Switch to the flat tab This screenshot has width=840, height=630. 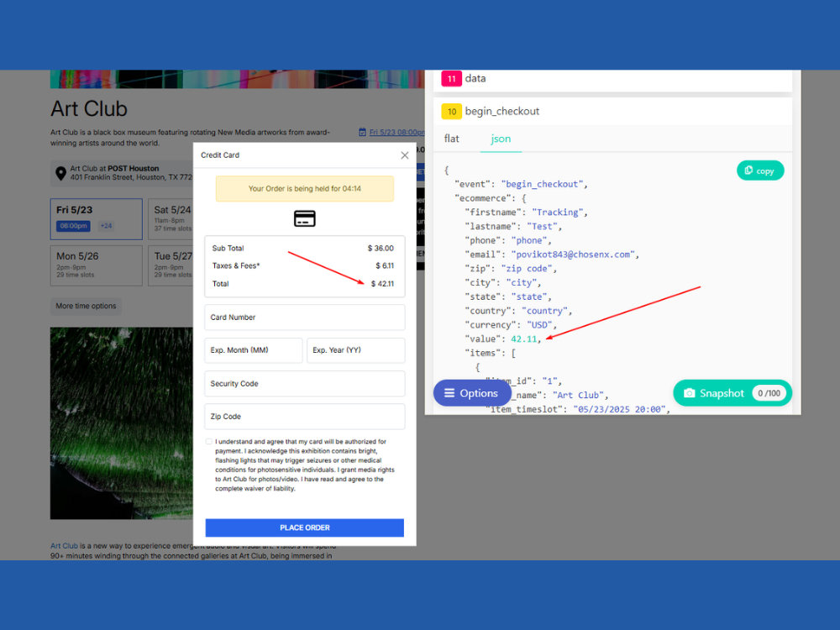452,139
